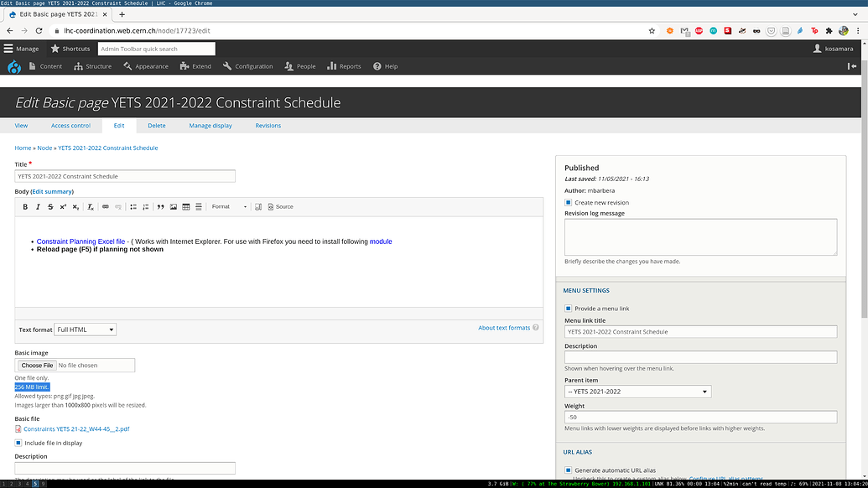
Task: Open the Text format Full HTML dropdown
Action: pyautogui.click(x=86, y=330)
